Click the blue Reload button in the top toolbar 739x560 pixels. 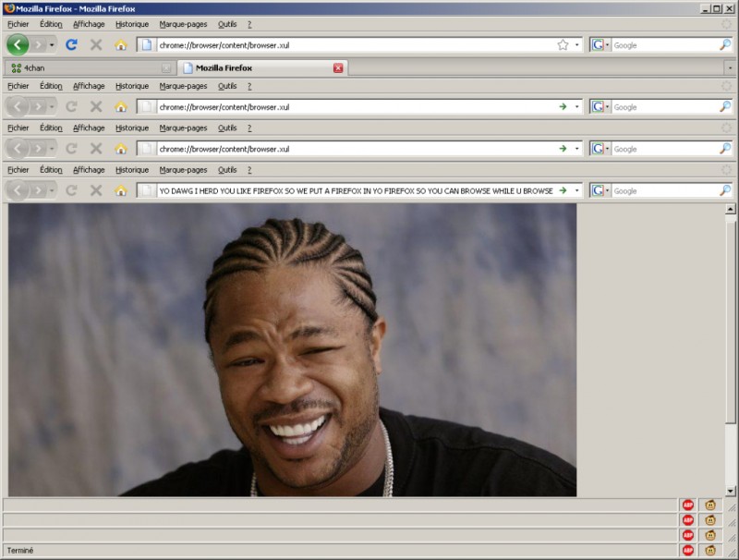click(72, 44)
